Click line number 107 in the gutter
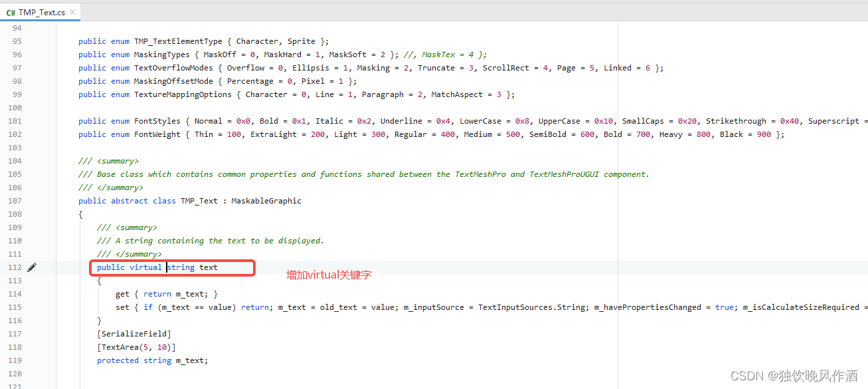 tap(15, 201)
